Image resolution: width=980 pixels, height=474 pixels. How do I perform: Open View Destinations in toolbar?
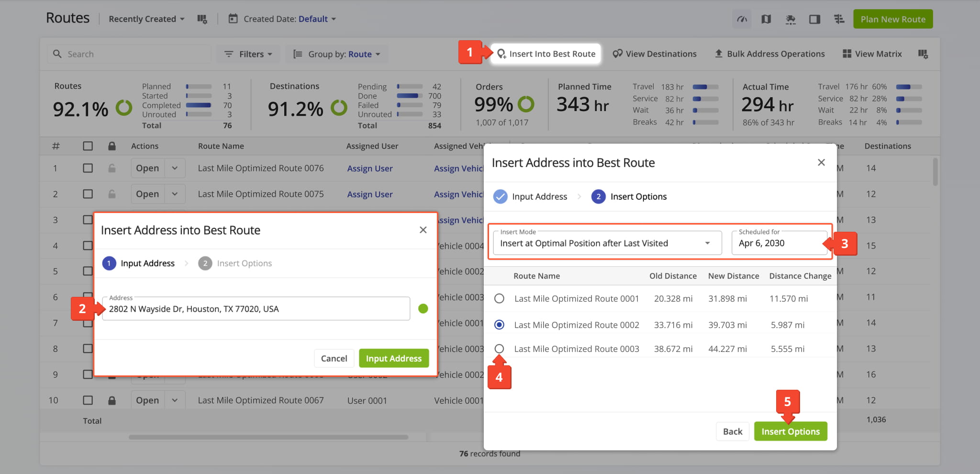[655, 54]
